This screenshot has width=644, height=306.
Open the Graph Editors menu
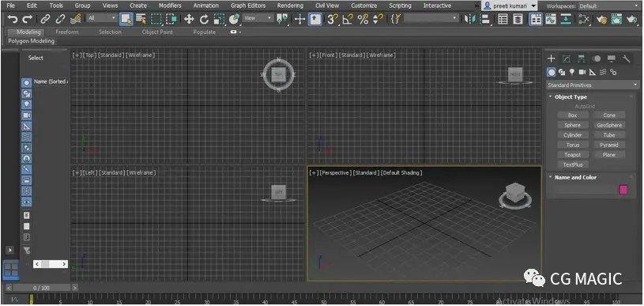point(248,6)
